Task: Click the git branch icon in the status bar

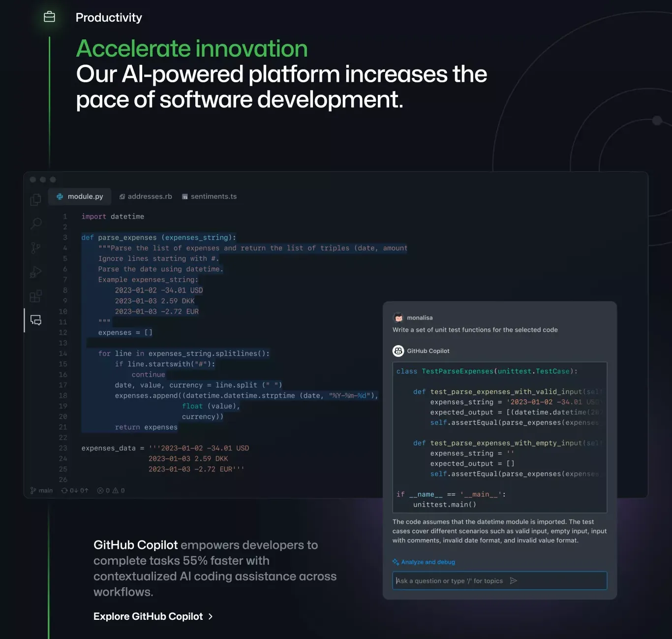Action: click(33, 490)
